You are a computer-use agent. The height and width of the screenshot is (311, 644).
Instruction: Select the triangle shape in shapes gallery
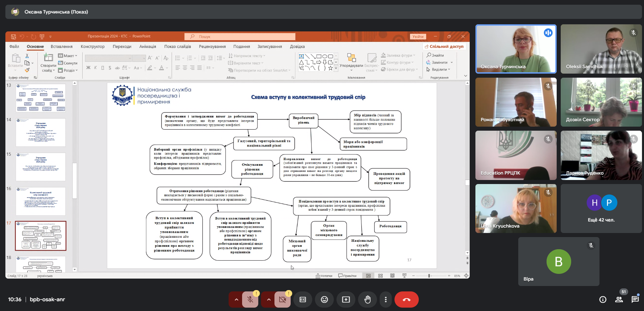pos(301,62)
